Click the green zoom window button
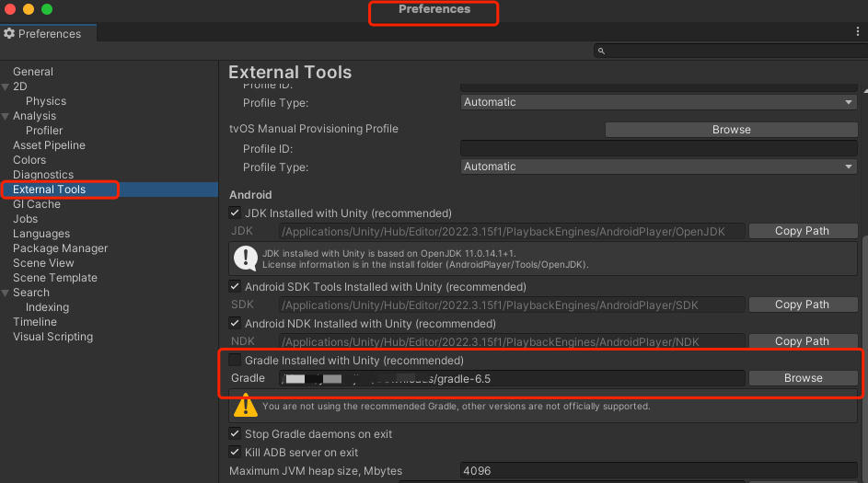The width and height of the screenshot is (868, 483). pos(47,9)
